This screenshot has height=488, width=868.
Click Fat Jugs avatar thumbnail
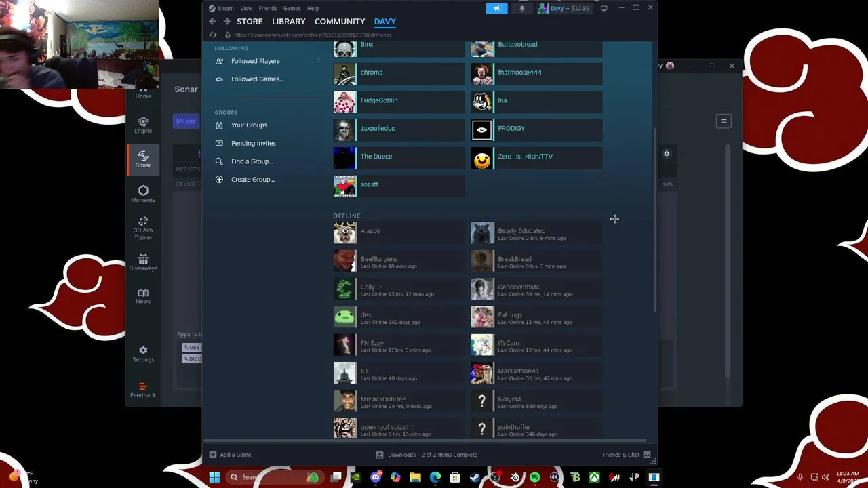click(482, 317)
